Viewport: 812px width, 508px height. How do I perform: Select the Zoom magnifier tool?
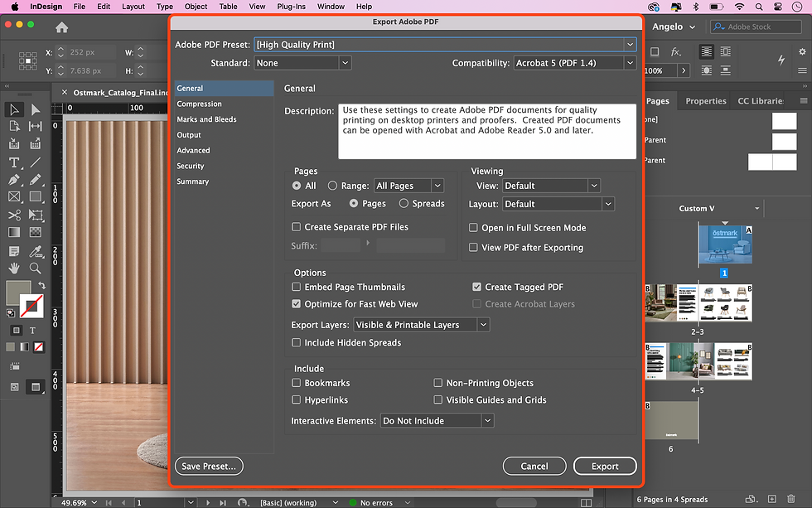(x=35, y=268)
